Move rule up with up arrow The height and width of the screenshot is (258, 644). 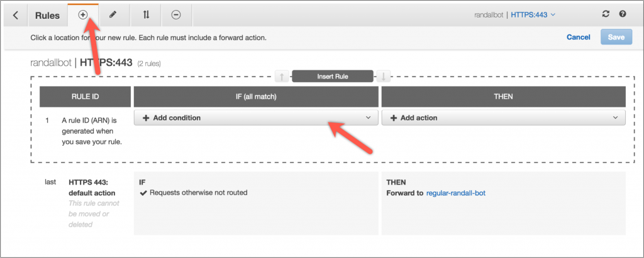click(282, 77)
